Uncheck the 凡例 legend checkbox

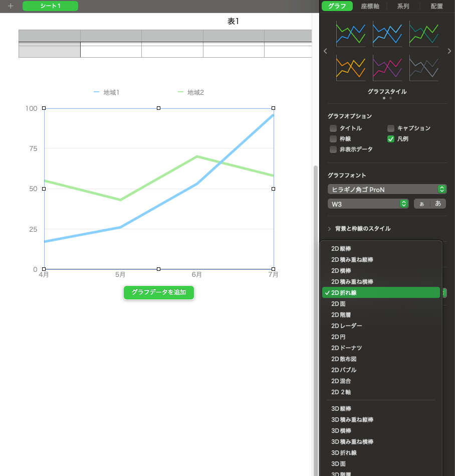(x=391, y=139)
